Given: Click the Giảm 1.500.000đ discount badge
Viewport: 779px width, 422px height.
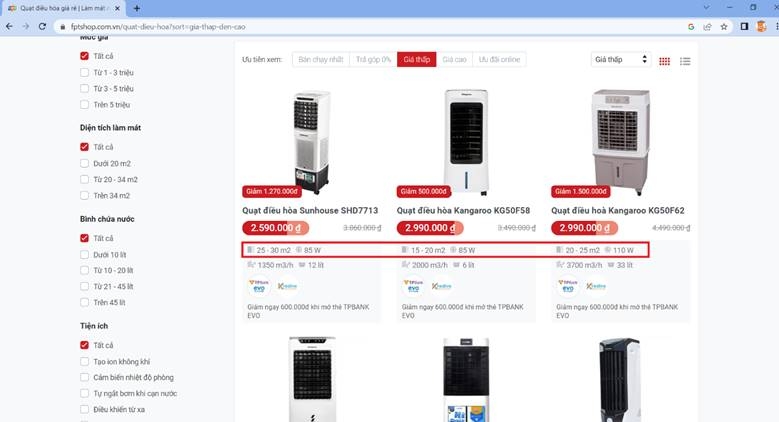Looking at the screenshot, I should (581, 191).
